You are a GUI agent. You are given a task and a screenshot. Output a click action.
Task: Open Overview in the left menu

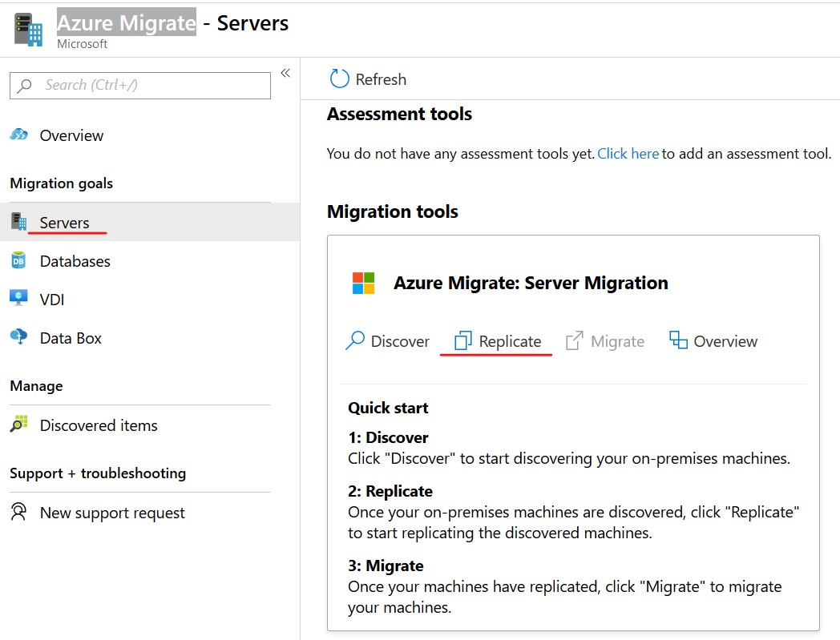tap(71, 135)
